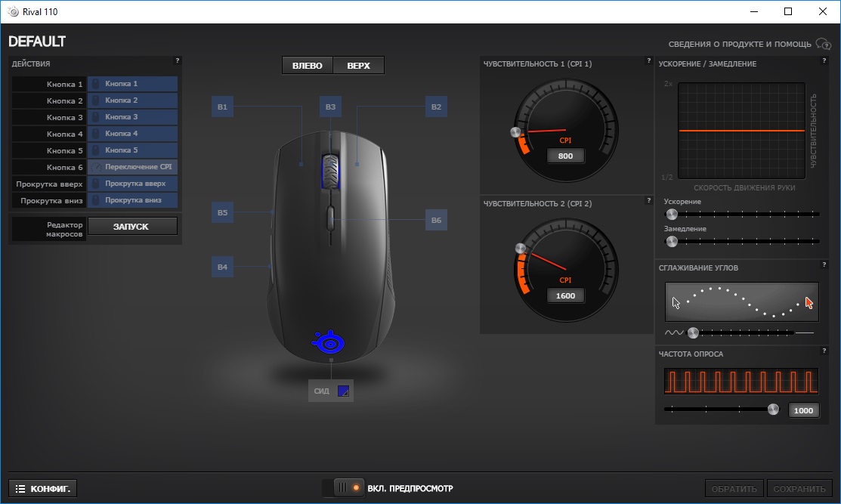Click the CPI 1 value field 800
841x504 pixels.
click(565, 156)
